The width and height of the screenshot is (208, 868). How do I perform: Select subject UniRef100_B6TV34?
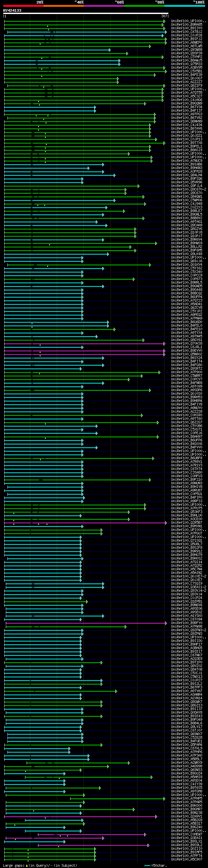pos(187,107)
